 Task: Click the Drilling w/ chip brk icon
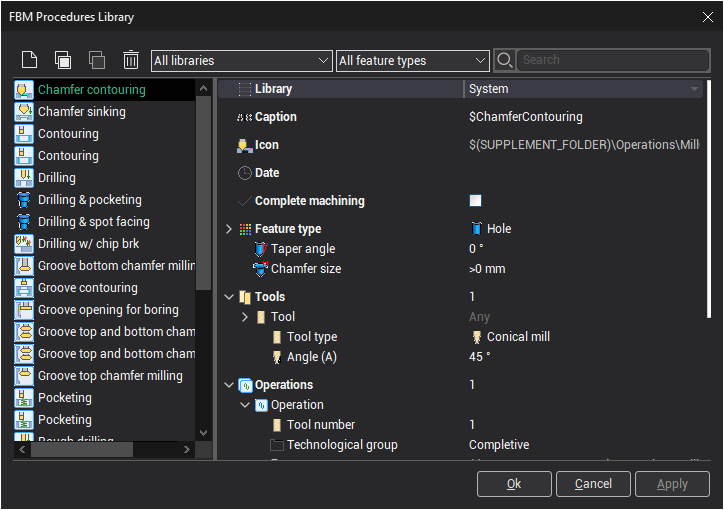click(x=24, y=244)
